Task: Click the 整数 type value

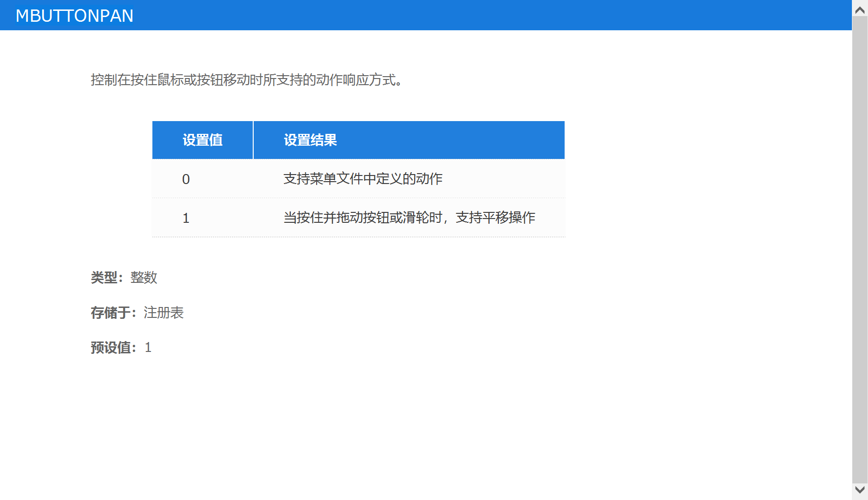Action: (x=144, y=277)
